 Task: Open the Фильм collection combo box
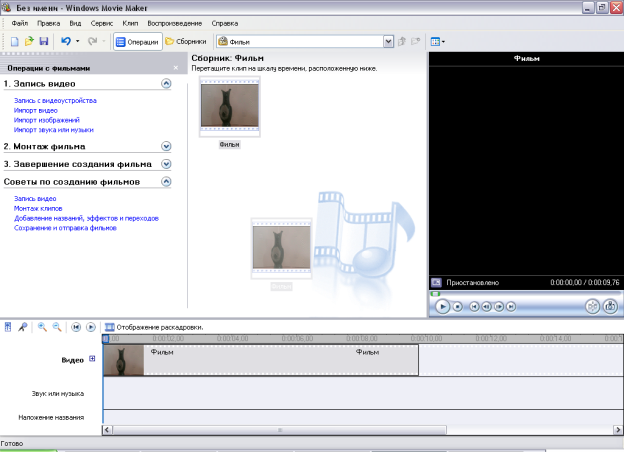pyautogui.click(x=306, y=41)
